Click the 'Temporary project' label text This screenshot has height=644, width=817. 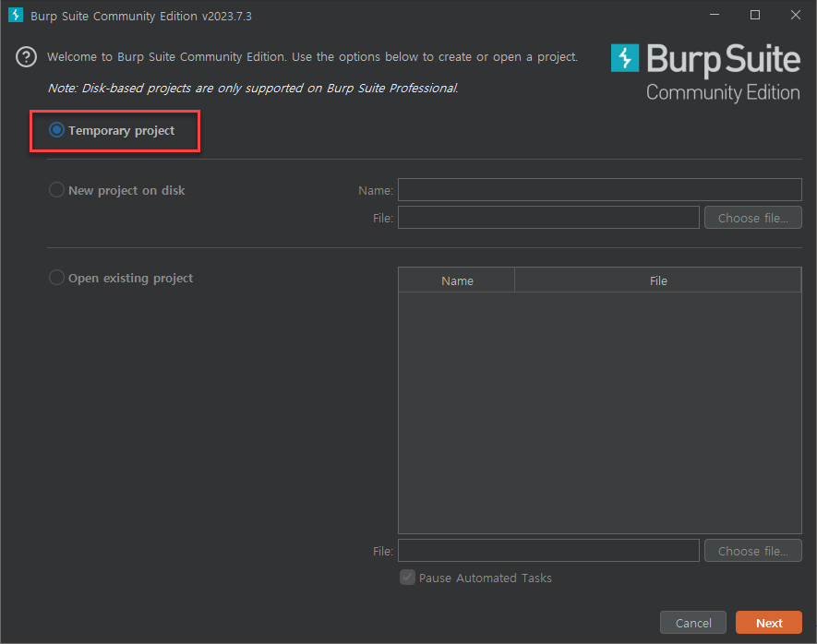tap(122, 131)
